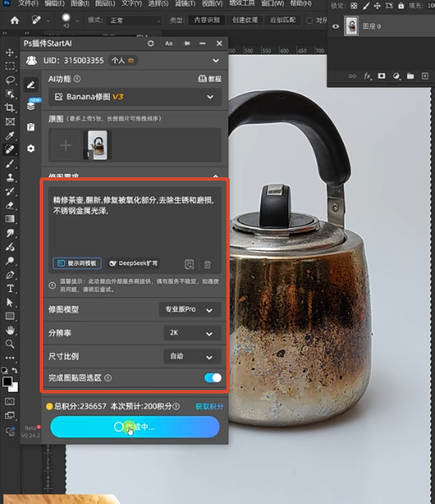Toggle the 完成图贴回选区 switch

(213, 377)
